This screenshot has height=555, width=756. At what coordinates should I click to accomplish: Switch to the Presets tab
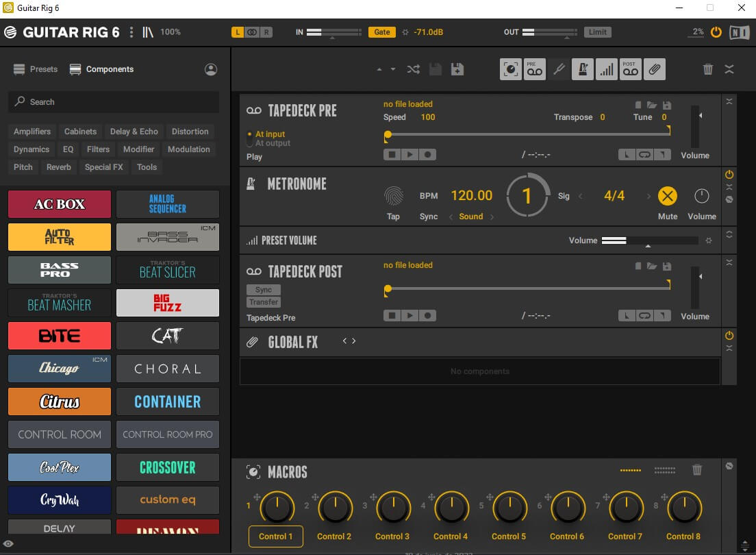pos(36,69)
